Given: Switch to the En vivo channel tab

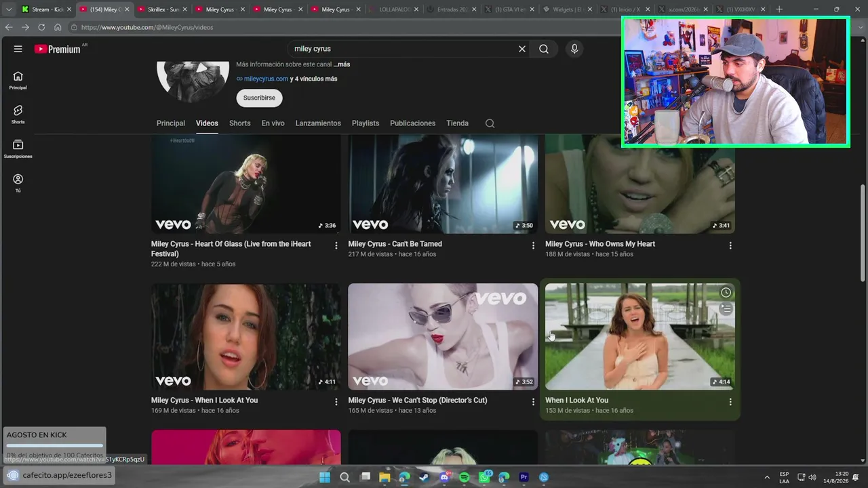Looking at the screenshot, I should click(273, 123).
